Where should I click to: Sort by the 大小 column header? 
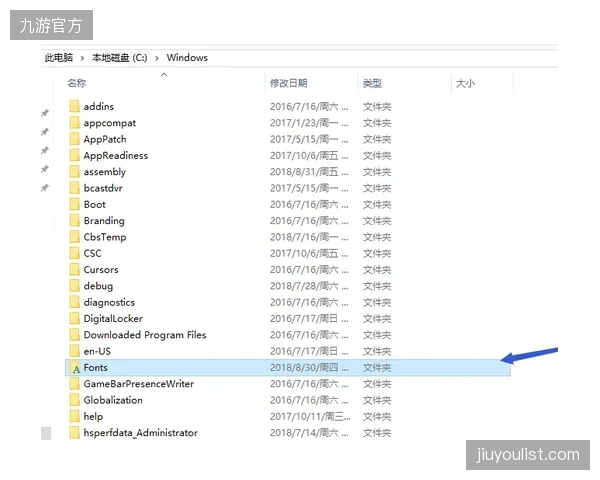[465, 83]
